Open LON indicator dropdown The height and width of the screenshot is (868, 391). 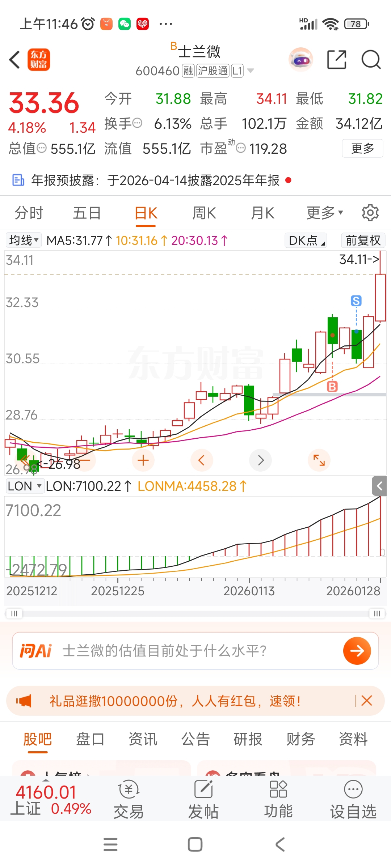click(25, 486)
